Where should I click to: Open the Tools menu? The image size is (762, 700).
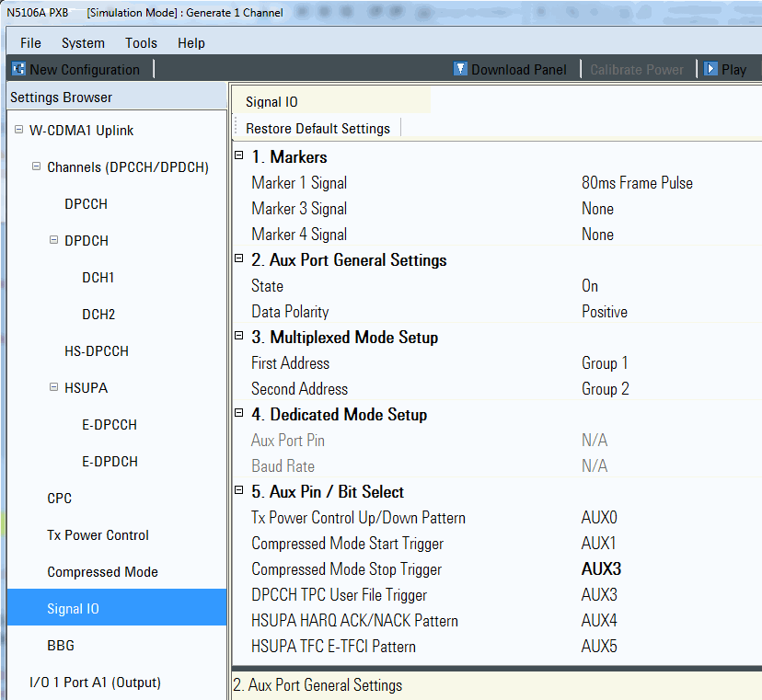(x=141, y=43)
